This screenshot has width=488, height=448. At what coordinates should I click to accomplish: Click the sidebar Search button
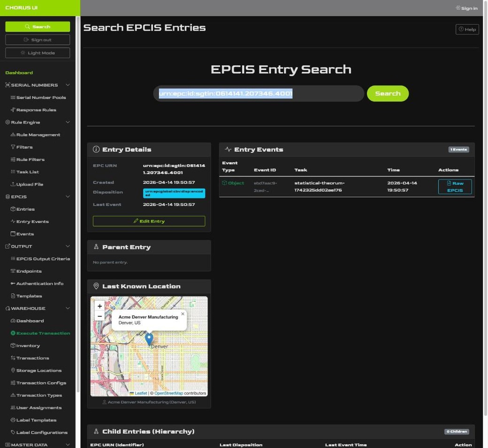[x=38, y=27]
